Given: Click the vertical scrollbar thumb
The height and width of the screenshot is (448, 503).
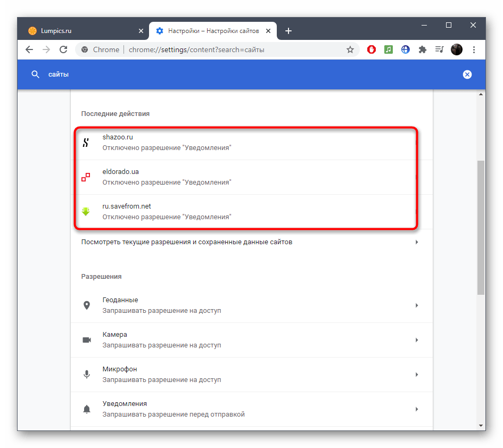Looking at the screenshot, I should 481,227.
